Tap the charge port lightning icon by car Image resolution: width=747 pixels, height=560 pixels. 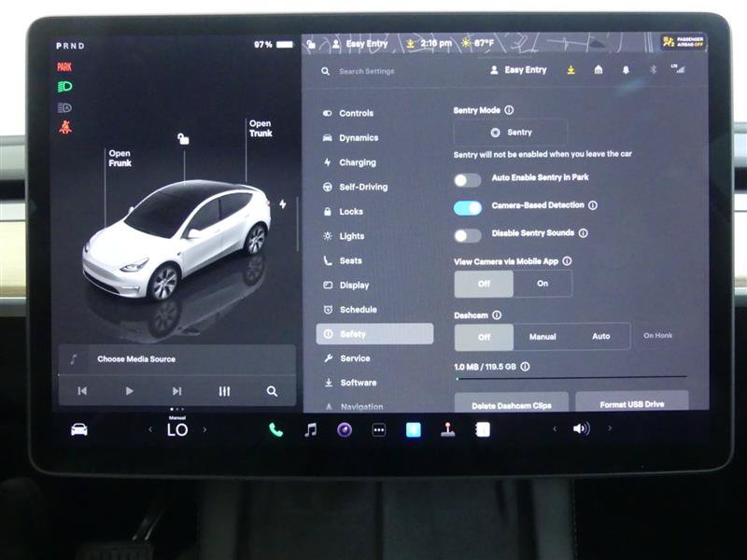[283, 203]
